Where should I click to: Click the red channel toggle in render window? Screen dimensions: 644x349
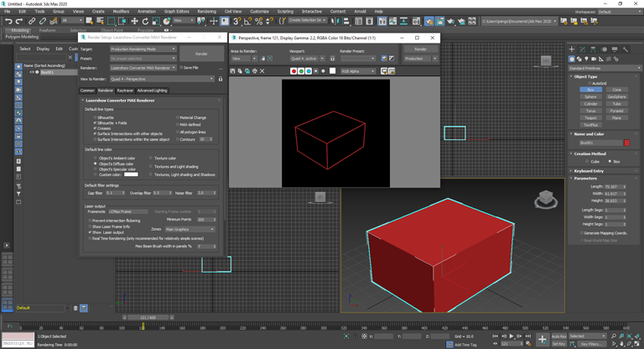tap(293, 71)
